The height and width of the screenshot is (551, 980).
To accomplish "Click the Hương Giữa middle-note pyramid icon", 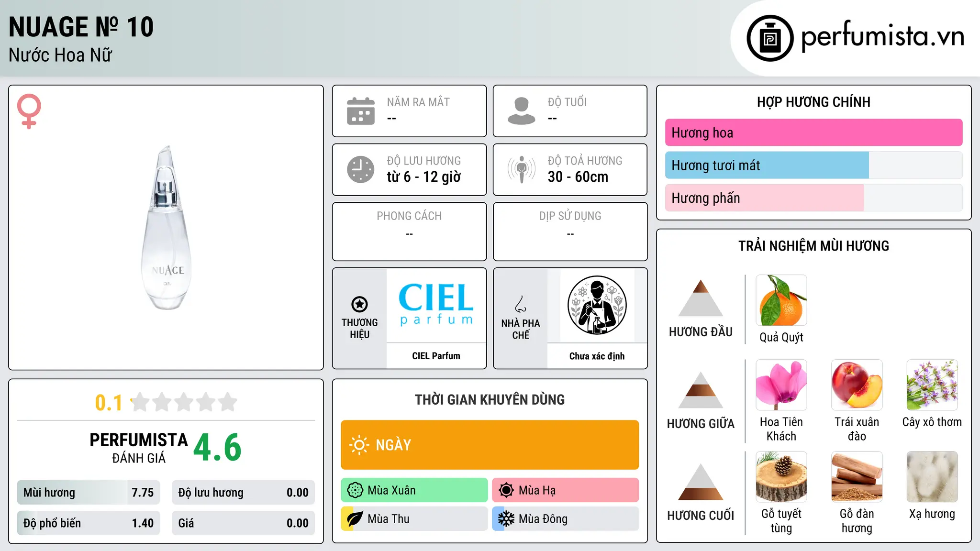I will (701, 390).
